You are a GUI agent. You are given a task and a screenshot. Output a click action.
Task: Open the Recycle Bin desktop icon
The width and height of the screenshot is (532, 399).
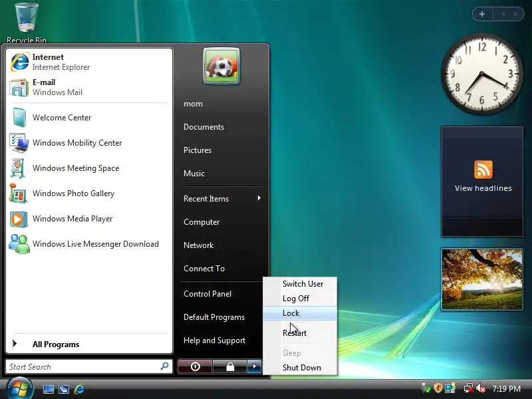27,23
